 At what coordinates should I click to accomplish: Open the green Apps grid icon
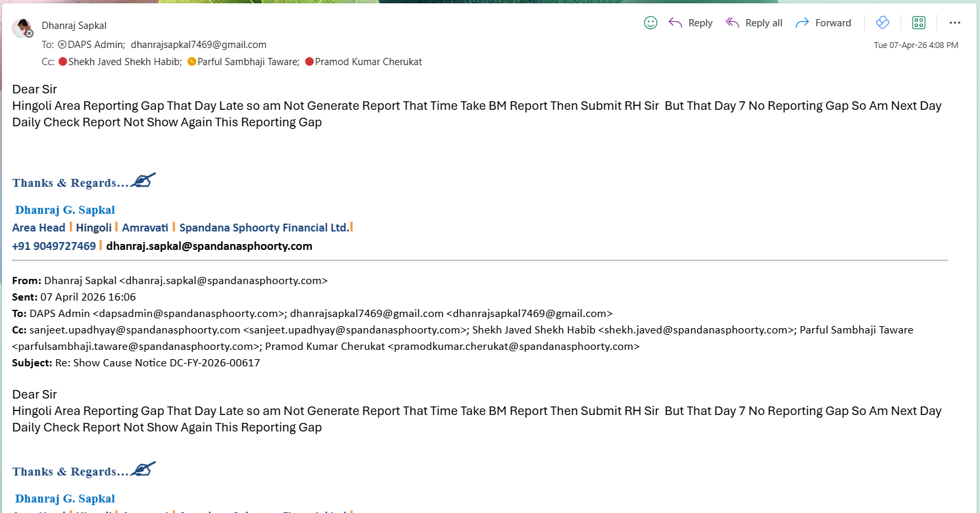pos(919,23)
